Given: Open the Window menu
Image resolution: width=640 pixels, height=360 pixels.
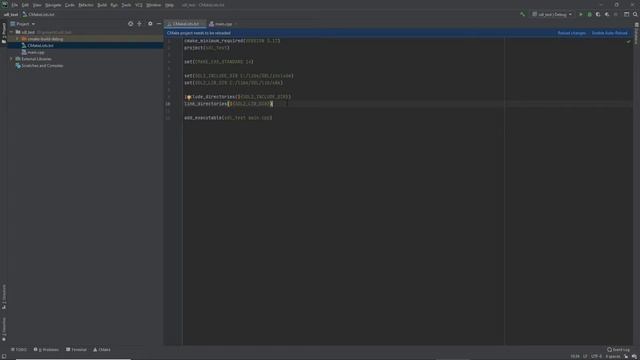Looking at the screenshot, I should (x=154, y=5).
